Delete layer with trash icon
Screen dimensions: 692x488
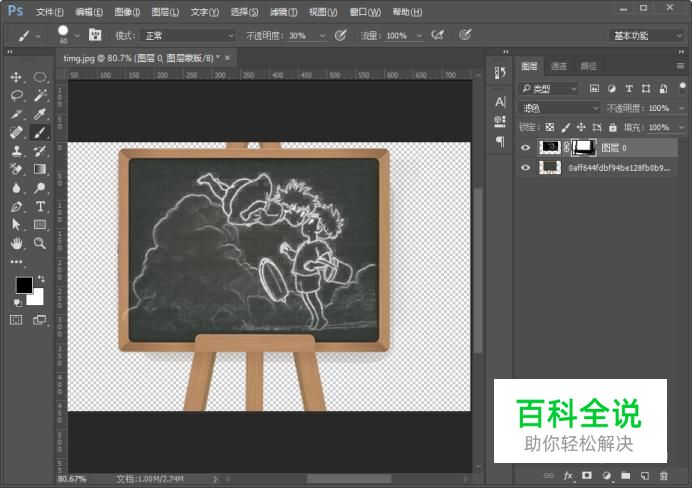coord(664,476)
